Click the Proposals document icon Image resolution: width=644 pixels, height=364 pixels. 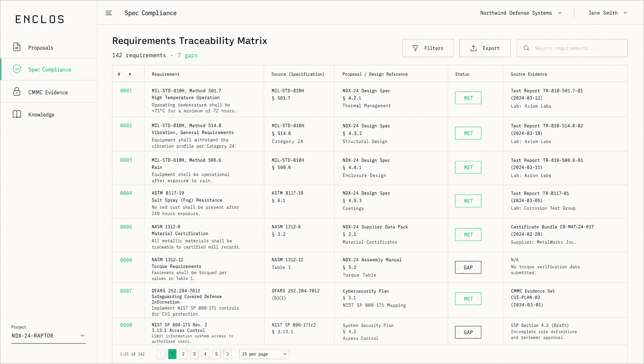pos(17,47)
